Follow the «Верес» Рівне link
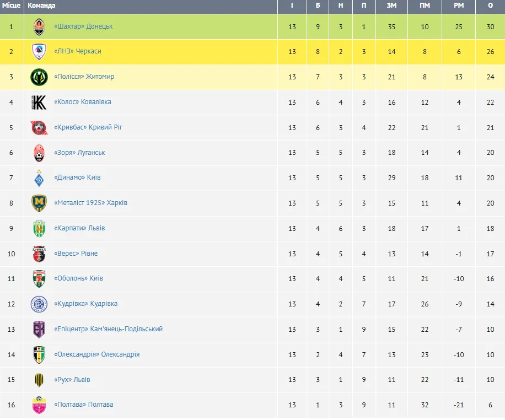The height and width of the screenshot is (420, 505). click(x=76, y=254)
